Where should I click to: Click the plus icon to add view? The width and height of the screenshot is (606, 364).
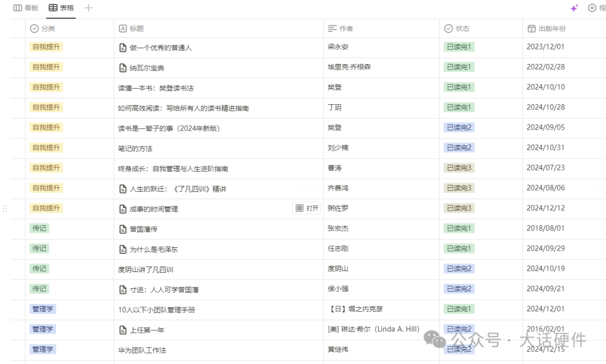(88, 8)
